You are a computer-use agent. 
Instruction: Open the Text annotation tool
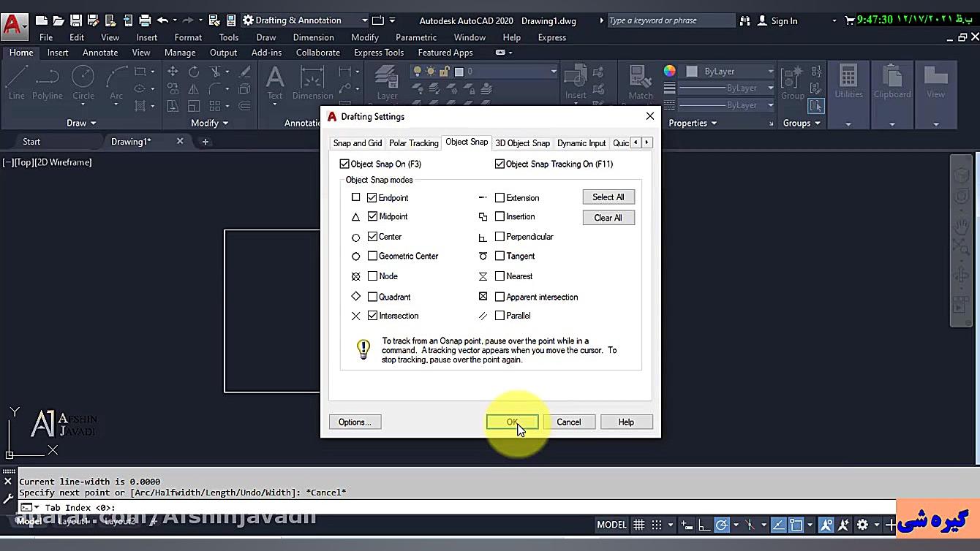tap(275, 82)
